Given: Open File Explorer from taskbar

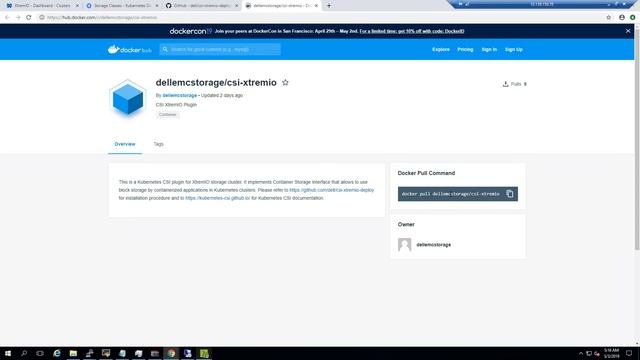Looking at the screenshot, I should (73, 353).
